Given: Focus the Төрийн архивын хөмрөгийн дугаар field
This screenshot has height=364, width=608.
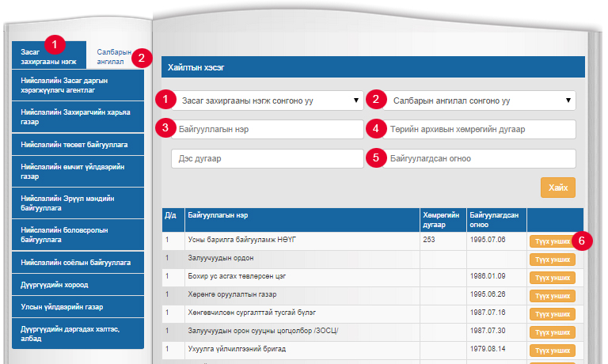Looking at the screenshot, I should (472, 129).
